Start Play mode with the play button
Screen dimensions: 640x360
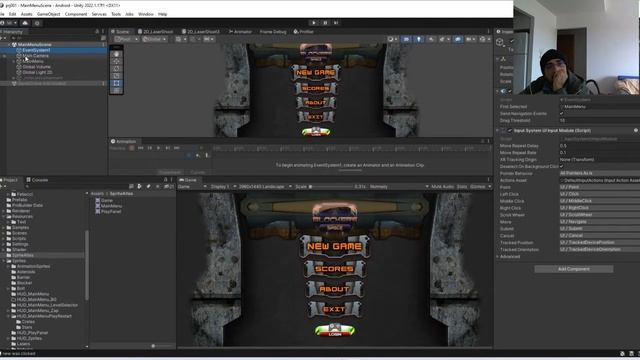click(313, 23)
